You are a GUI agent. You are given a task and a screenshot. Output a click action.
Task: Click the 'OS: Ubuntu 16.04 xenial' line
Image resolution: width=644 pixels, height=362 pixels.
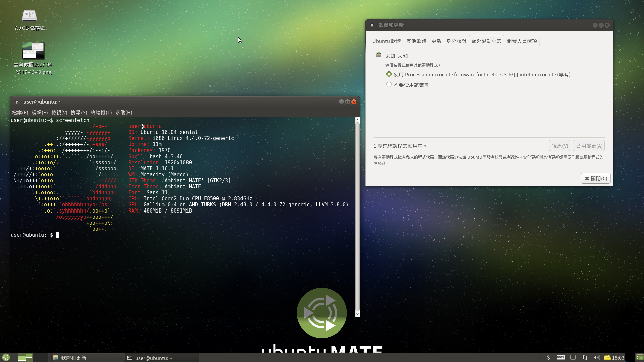click(163, 132)
